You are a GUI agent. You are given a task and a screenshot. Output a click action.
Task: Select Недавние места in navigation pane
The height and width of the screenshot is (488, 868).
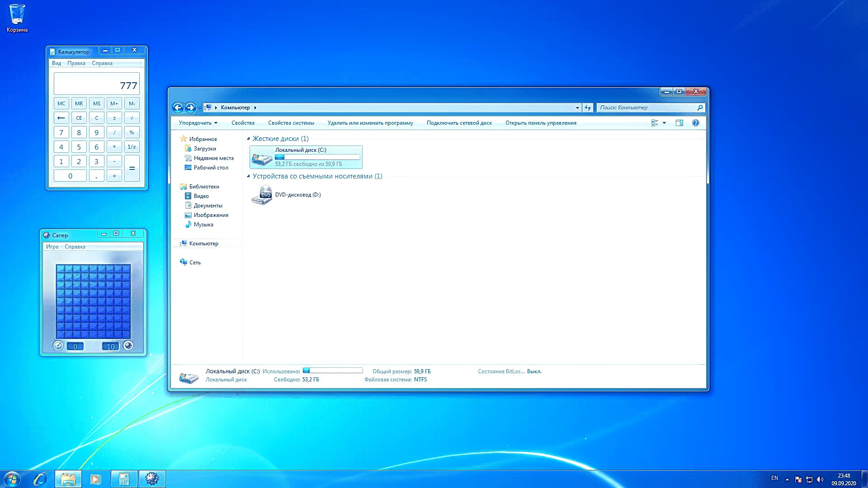[x=213, y=158]
